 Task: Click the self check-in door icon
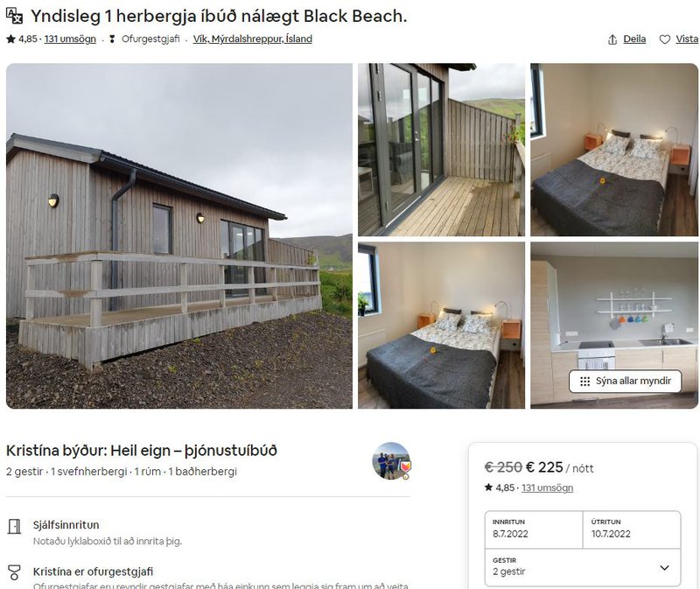tap(14, 527)
